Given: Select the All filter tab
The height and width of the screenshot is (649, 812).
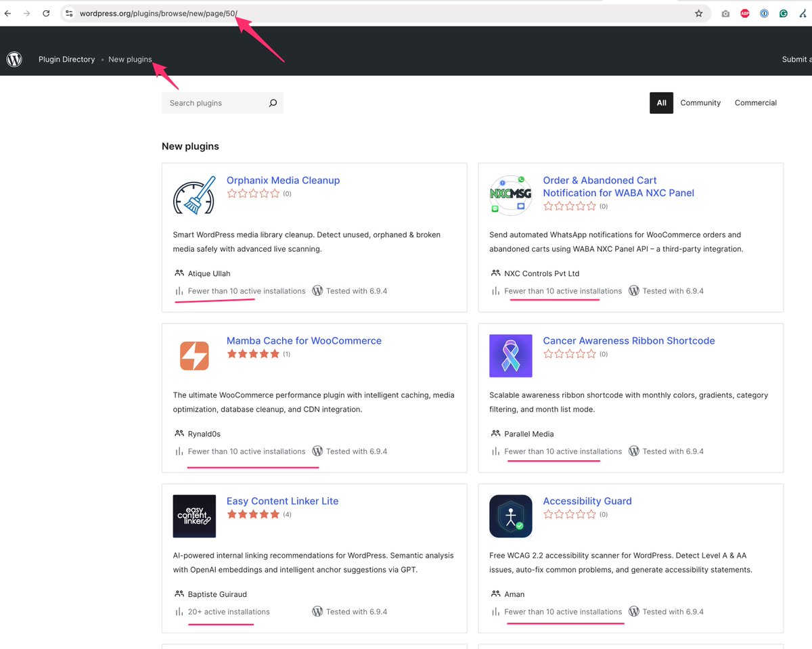Looking at the screenshot, I should point(662,103).
